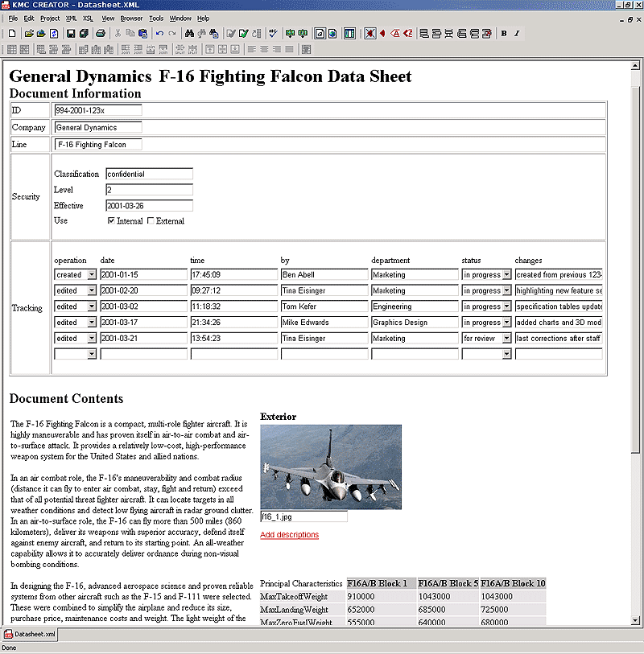644x654 pixels.
Task: Open the Help menu
Action: click(x=203, y=19)
